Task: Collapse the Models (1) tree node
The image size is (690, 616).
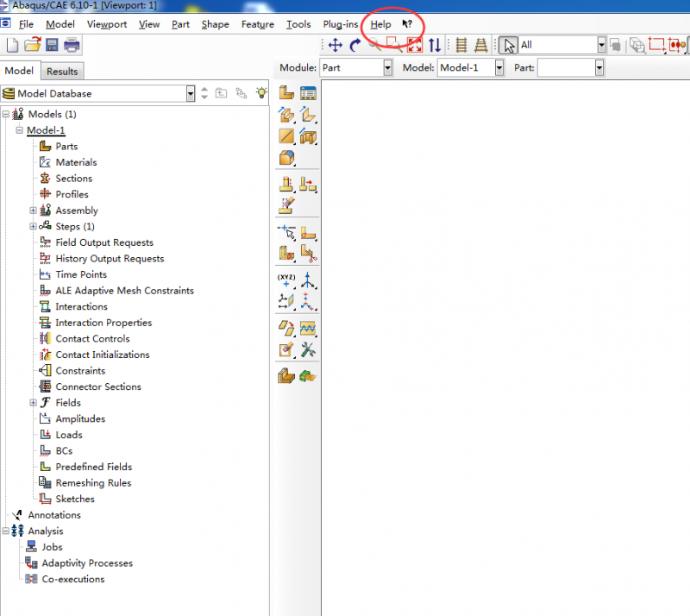Action: point(6,115)
